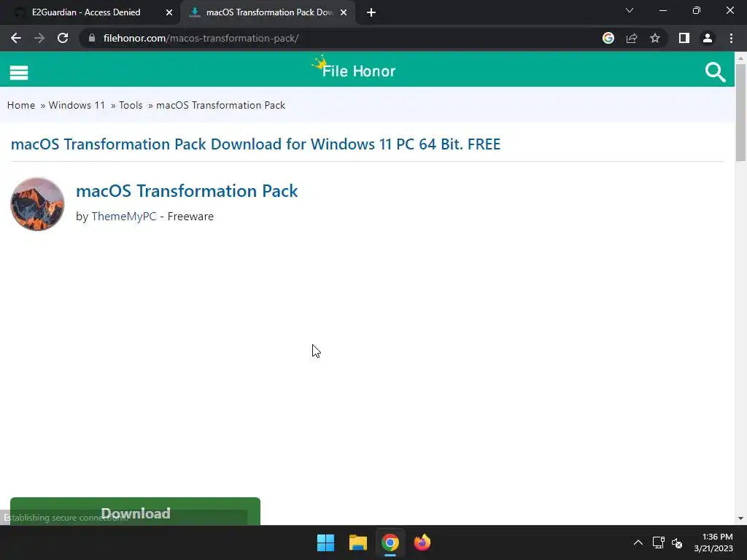The height and width of the screenshot is (560, 747).
Task: Open the Tools breadcrumb link
Action: (x=131, y=105)
